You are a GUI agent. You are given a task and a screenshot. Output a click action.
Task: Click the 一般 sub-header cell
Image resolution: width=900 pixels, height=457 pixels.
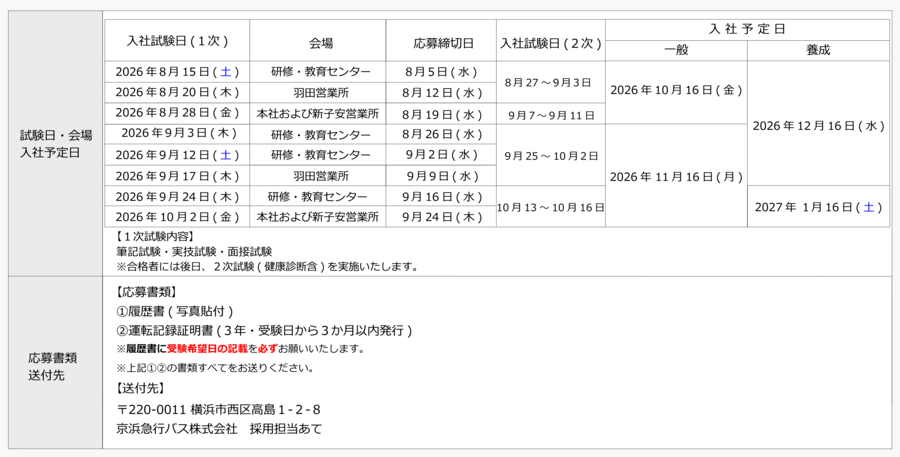click(x=676, y=51)
